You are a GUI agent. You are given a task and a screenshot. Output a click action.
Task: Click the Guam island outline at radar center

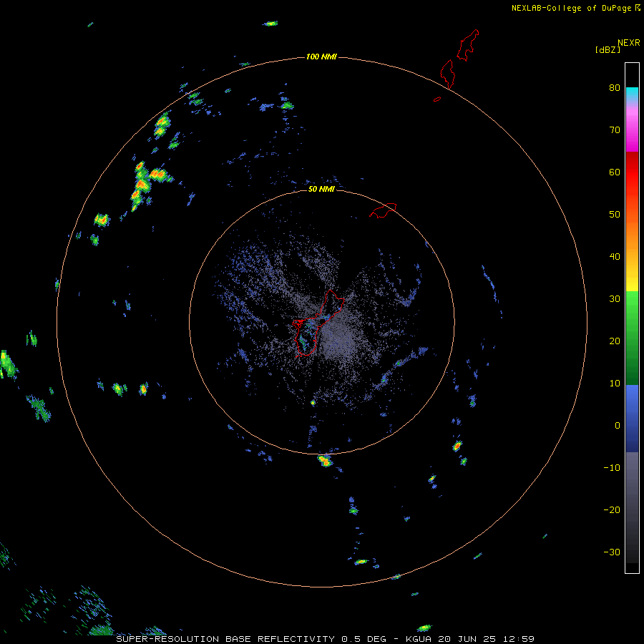[318, 323]
